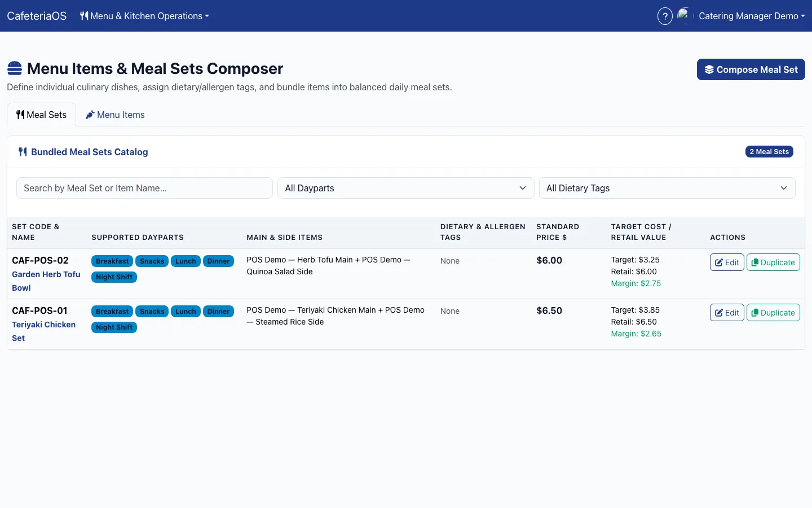Viewport: 812px width, 508px height.
Task: Click Margin: $2.65 text
Action: pos(636,334)
